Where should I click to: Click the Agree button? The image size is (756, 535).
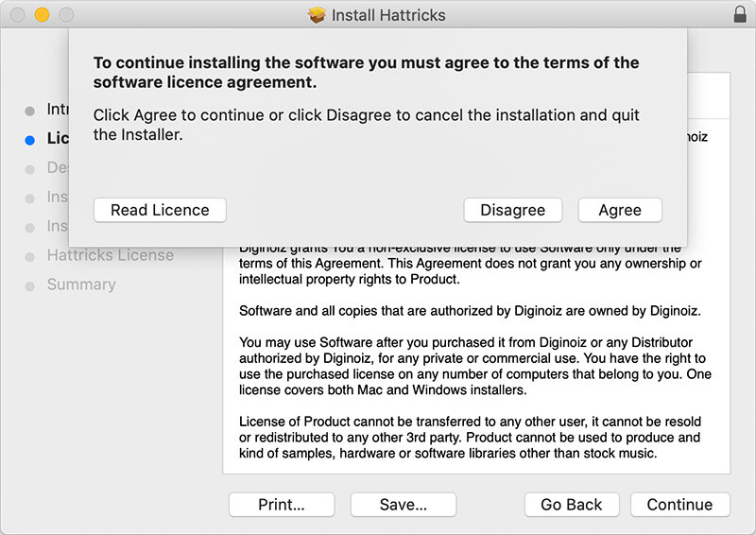tap(619, 210)
